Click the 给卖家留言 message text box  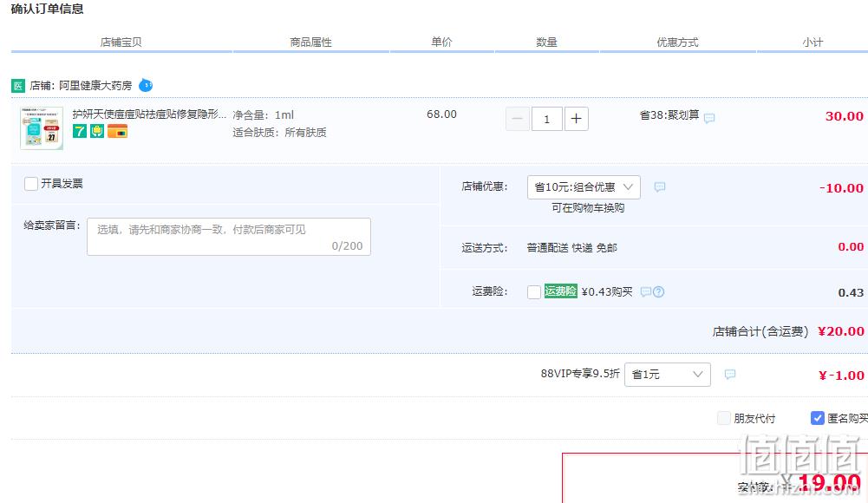[x=229, y=237]
